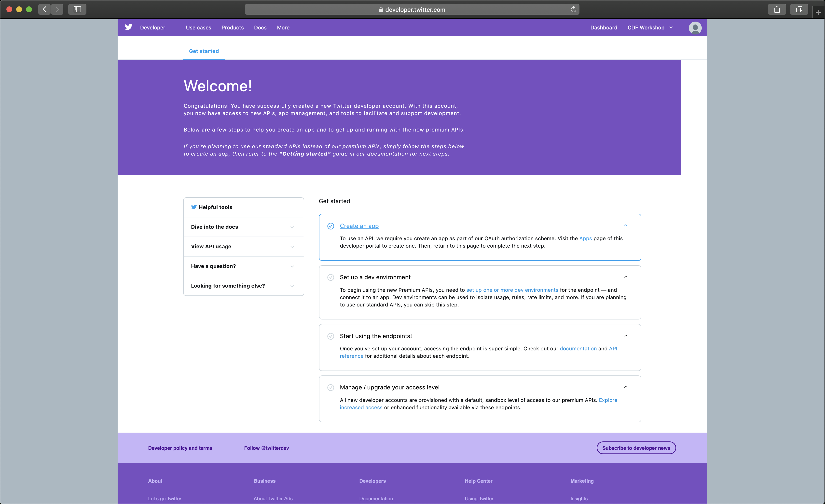Click Subscribe to developer news button

pyautogui.click(x=636, y=448)
